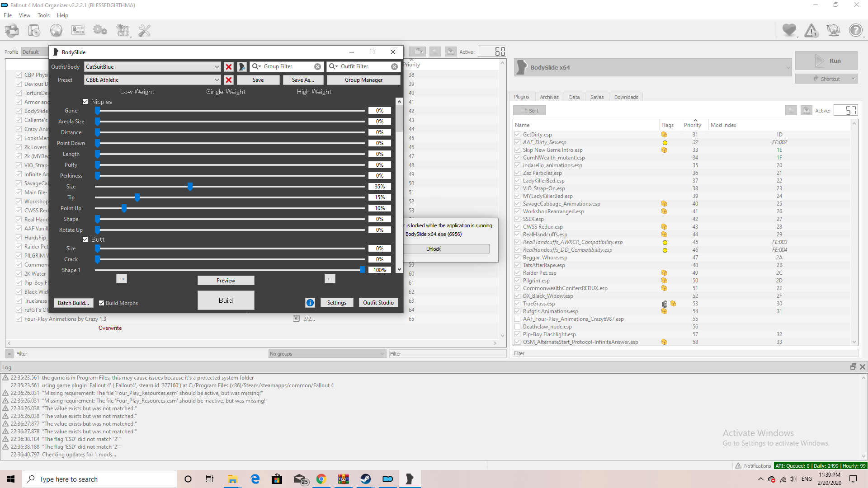Open the volume control in system tray
868x488 pixels.
coord(793,479)
